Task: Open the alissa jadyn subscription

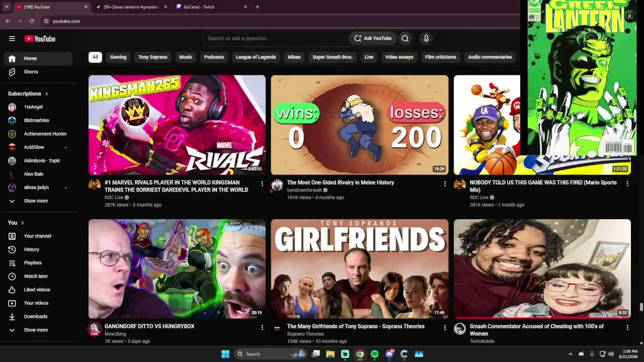Action: tap(38, 188)
